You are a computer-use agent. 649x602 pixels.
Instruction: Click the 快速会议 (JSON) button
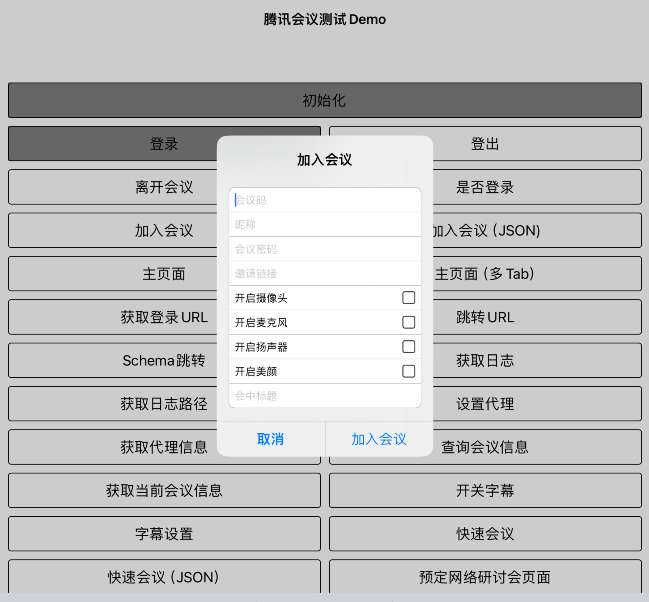164,577
